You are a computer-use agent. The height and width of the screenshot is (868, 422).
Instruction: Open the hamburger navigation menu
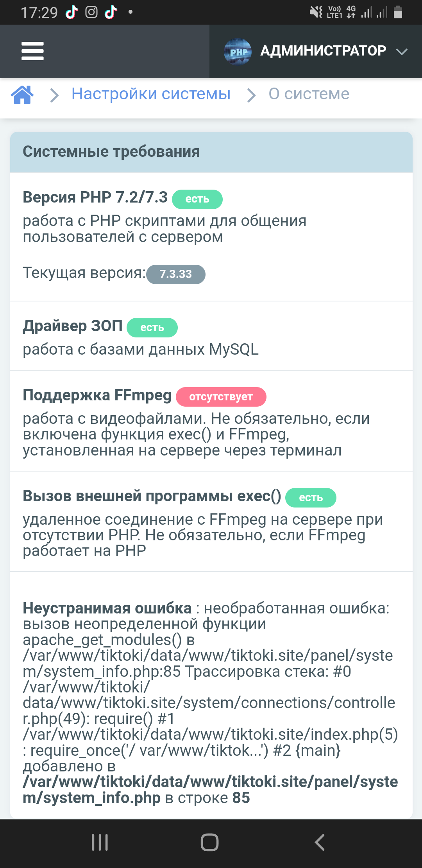32,51
